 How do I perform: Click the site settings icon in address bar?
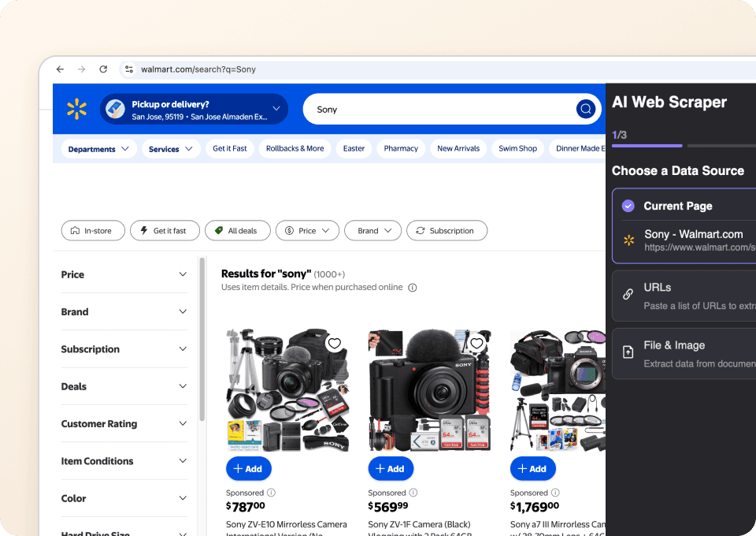(x=129, y=69)
